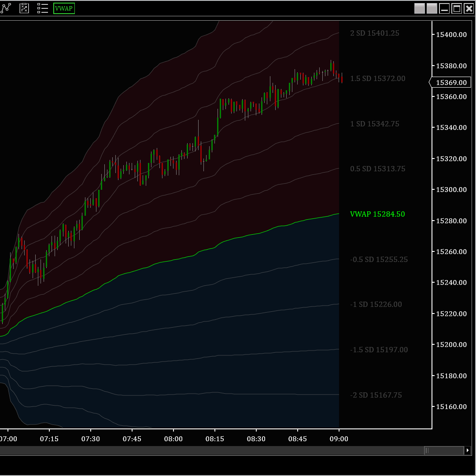The width and height of the screenshot is (476, 476).
Task: Click the line-drawing tool icon
Action: click(x=5, y=8)
